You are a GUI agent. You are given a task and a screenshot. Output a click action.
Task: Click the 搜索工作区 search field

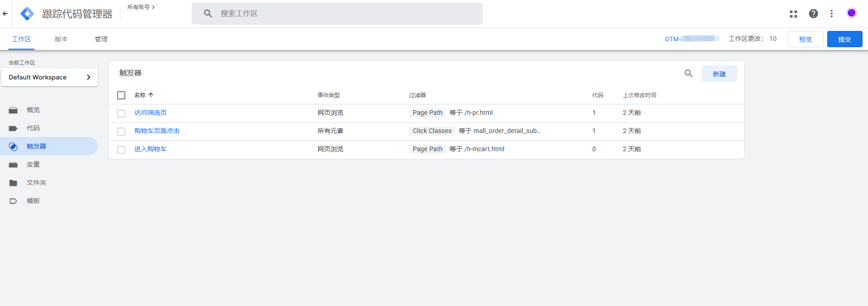coord(337,14)
